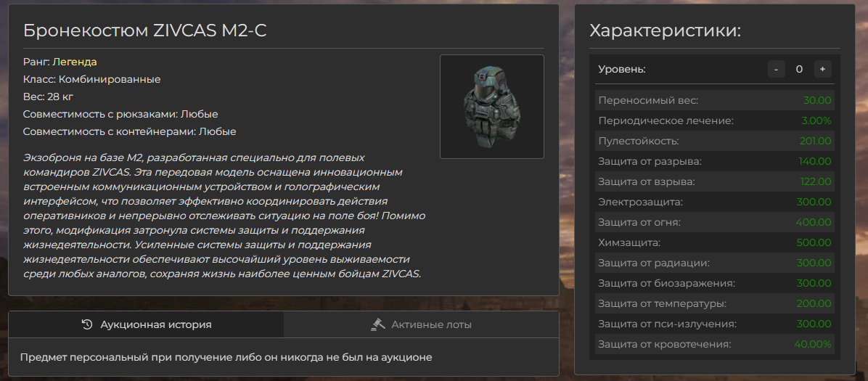Decrease the level with the minus button
Viewport: 868px width, 381px height.
point(776,69)
